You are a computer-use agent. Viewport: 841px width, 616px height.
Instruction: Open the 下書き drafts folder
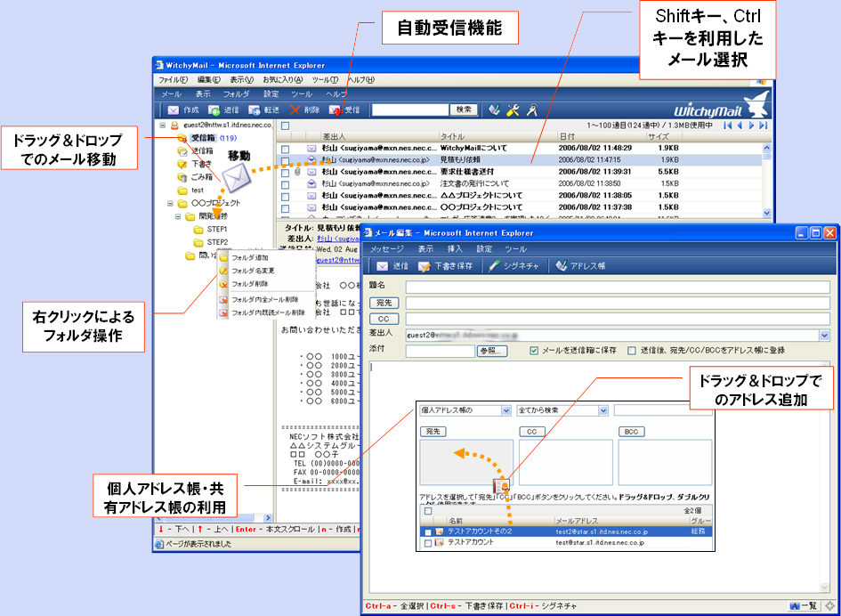click(x=202, y=164)
